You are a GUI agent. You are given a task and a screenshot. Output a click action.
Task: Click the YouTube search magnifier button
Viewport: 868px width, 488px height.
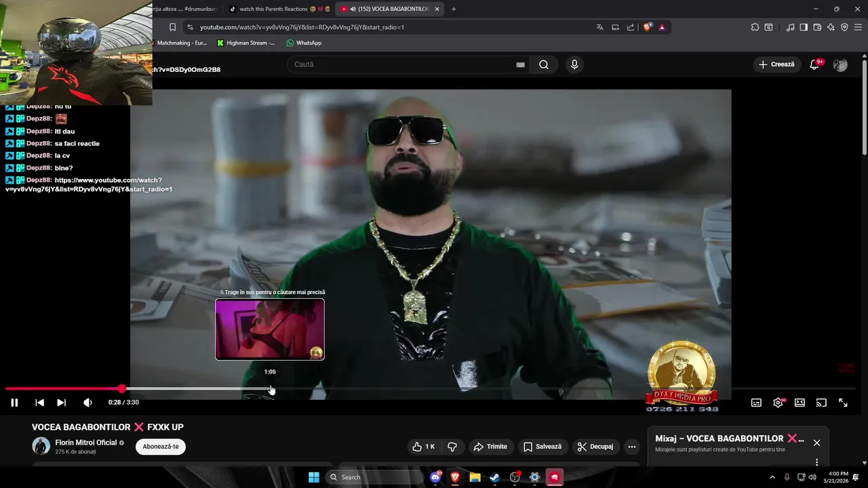click(544, 64)
